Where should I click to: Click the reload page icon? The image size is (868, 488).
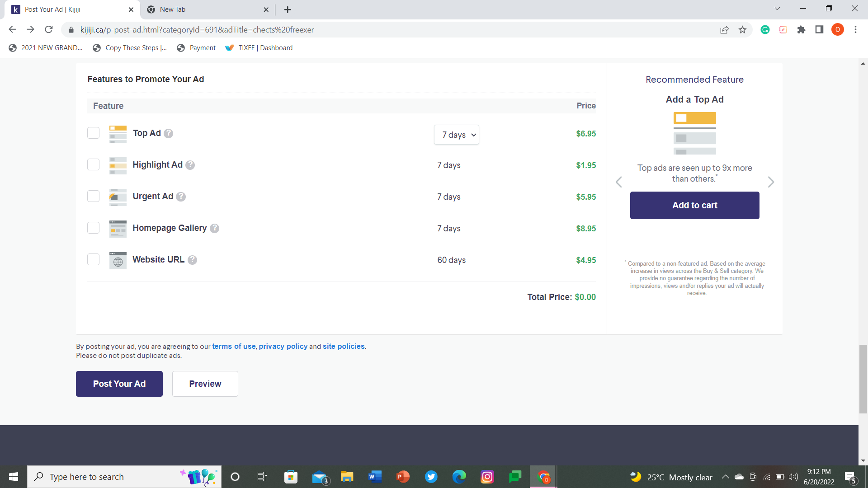[49, 30]
